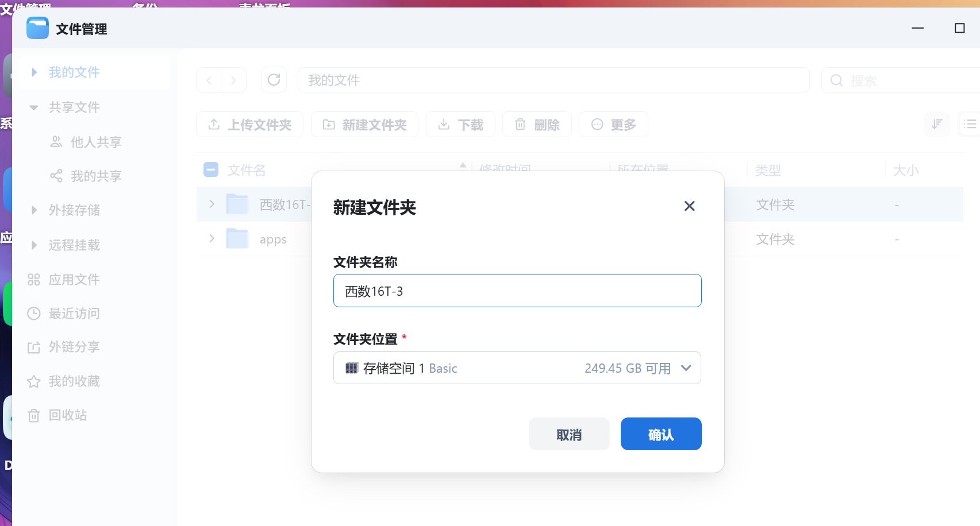Click the 删除 button
Screen dimensions: 980x526
click(537, 125)
